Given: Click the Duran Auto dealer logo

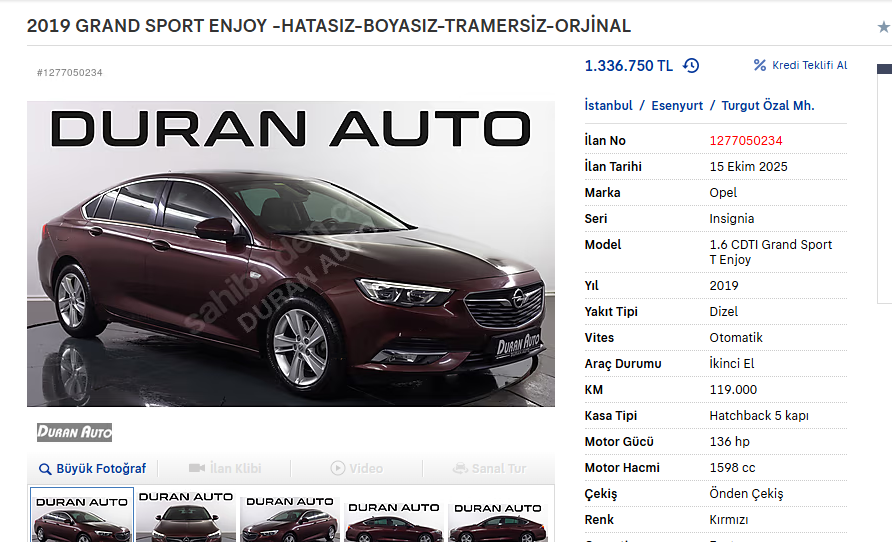Looking at the screenshot, I should click(75, 432).
